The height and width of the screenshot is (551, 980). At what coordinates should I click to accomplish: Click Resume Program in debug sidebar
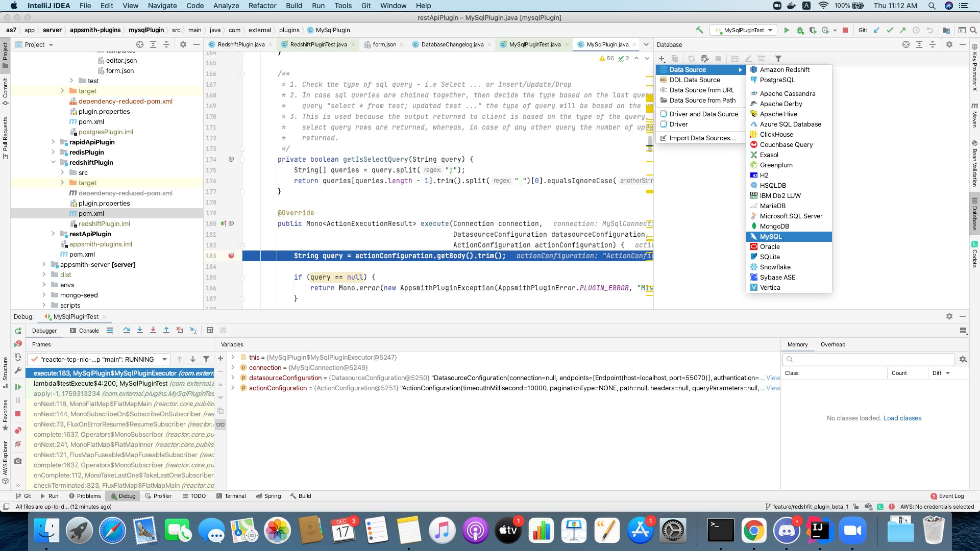[x=18, y=387]
